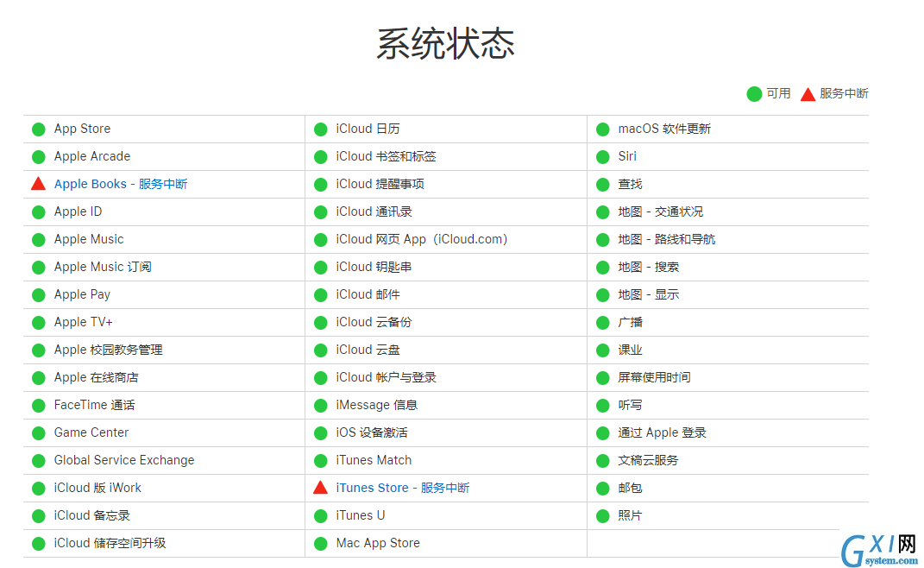The height and width of the screenshot is (568, 924).
Task: Click the status dot for iCloud 备忘录
Action: tap(38, 515)
